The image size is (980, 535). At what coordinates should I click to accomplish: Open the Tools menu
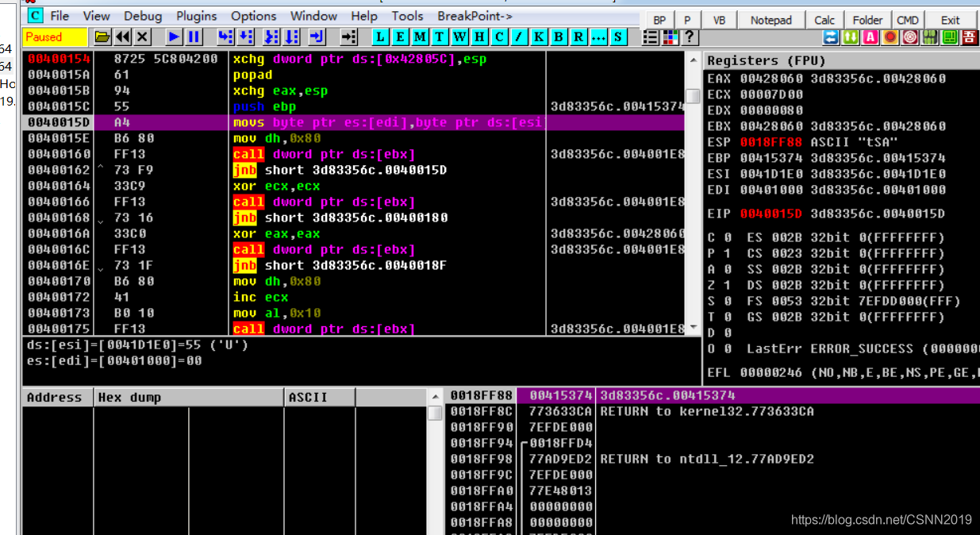pyautogui.click(x=407, y=16)
